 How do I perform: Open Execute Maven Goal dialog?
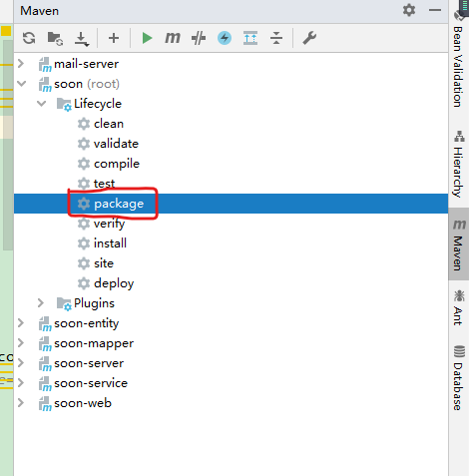click(173, 38)
